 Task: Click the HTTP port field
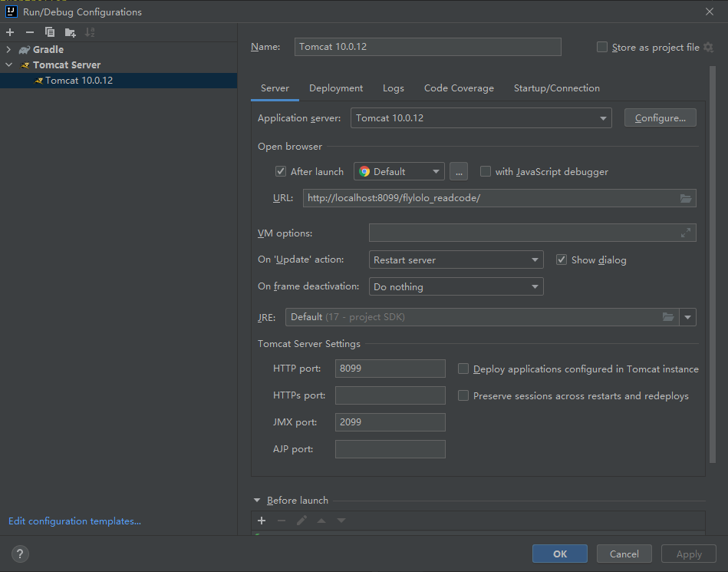(x=390, y=369)
